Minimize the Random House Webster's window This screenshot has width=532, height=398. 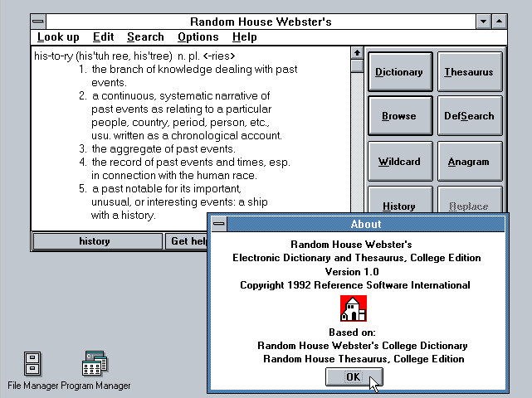click(x=484, y=22)
